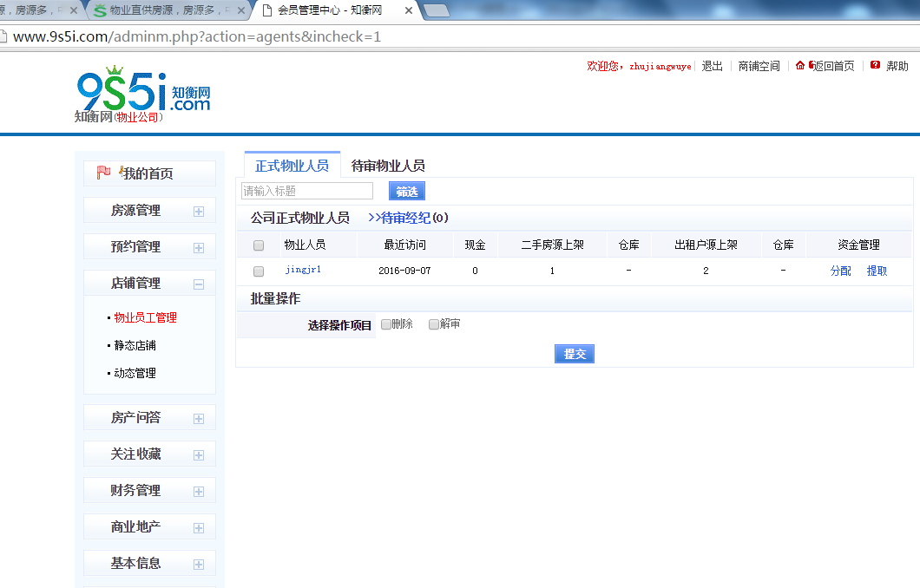920x588 pixels.
Task: Expand the 财务管理 sidebar section
Action: coord(200,490)
